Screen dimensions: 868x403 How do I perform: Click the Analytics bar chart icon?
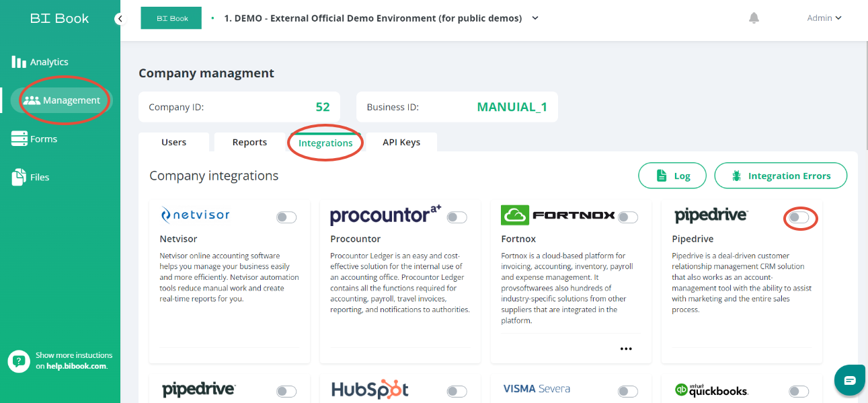(19, 62)
